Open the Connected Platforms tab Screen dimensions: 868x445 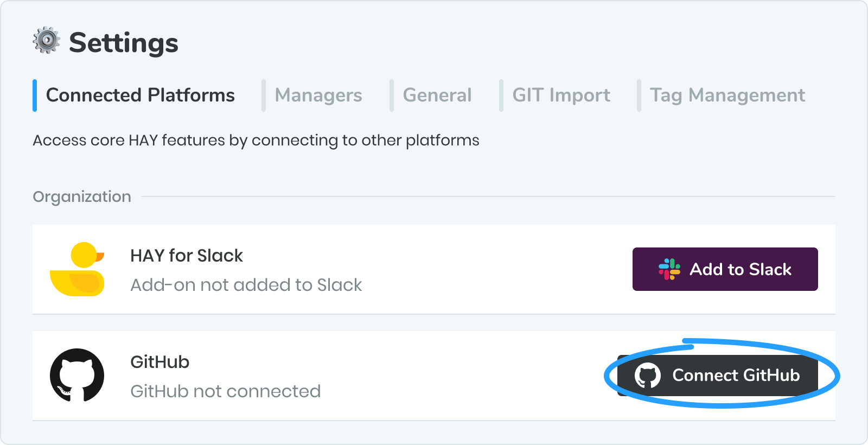[141, 96]
